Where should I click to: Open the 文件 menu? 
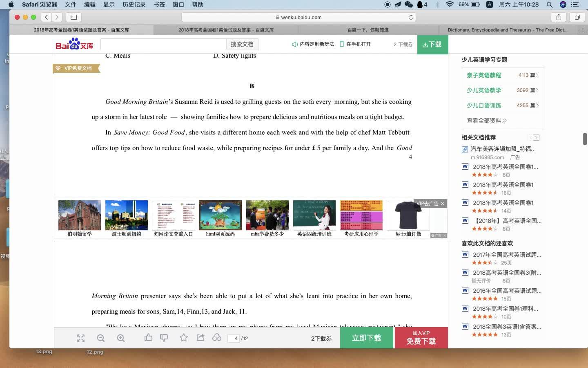pyautogui.click(x=71, y=4)
